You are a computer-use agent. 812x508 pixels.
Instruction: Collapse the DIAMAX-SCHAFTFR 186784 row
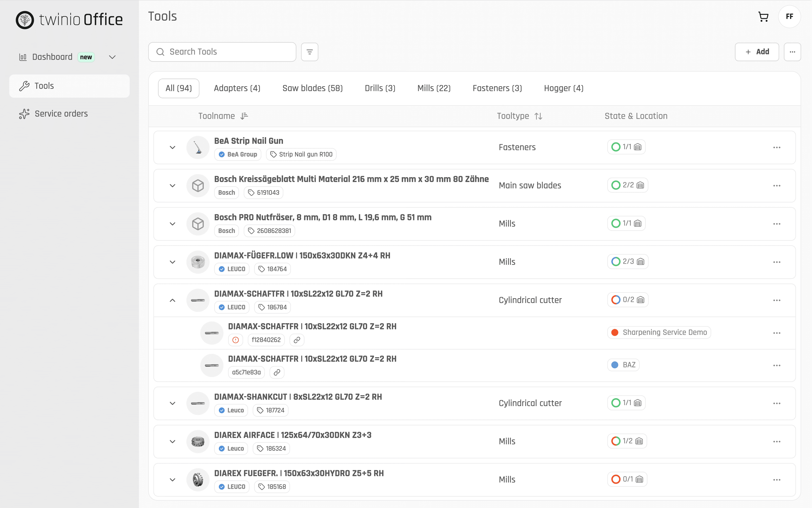click(172, 300)
